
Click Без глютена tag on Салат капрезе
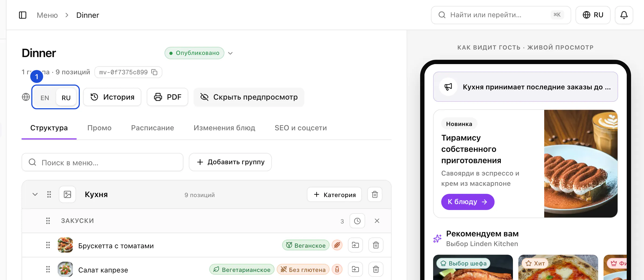pos(303,269)
